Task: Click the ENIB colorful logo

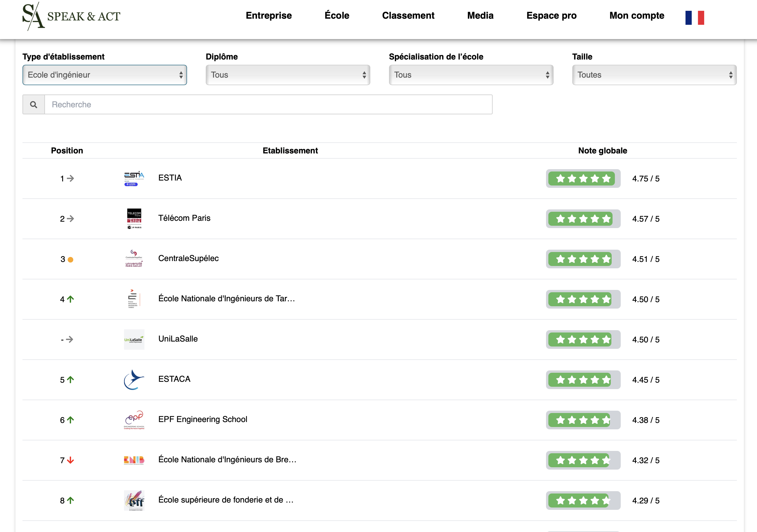Action: (134, 460)
